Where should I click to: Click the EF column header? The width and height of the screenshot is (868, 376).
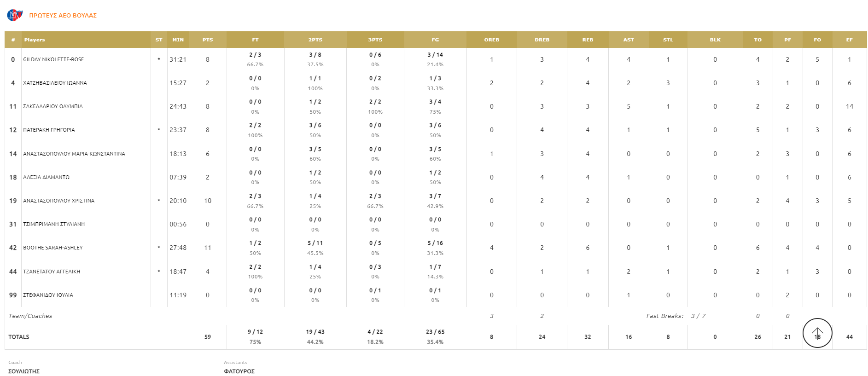coord(849,40)
